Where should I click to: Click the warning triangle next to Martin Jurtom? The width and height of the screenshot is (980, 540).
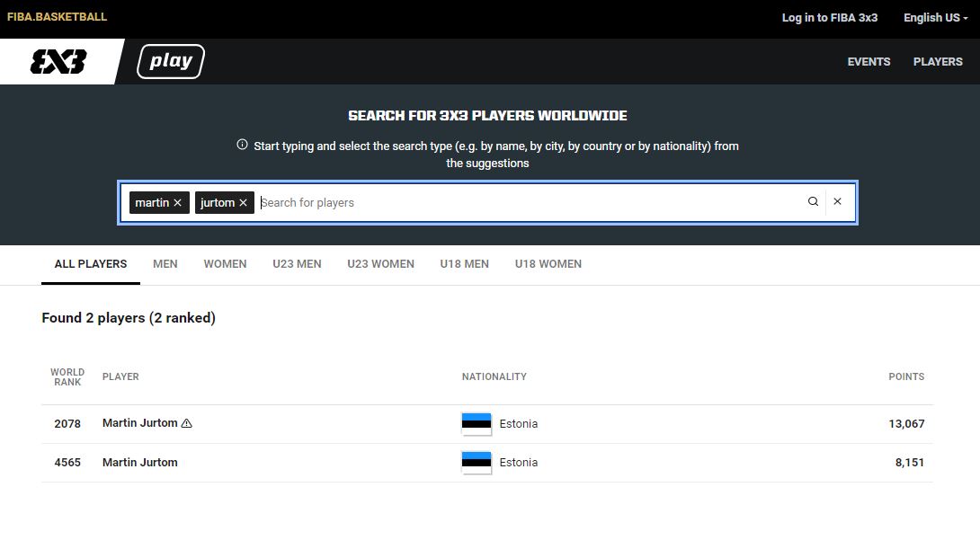click(187, 423)
